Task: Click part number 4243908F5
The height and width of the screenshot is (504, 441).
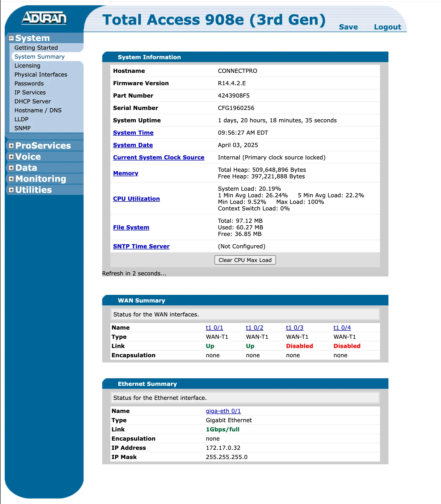Action: coord(234,96)
